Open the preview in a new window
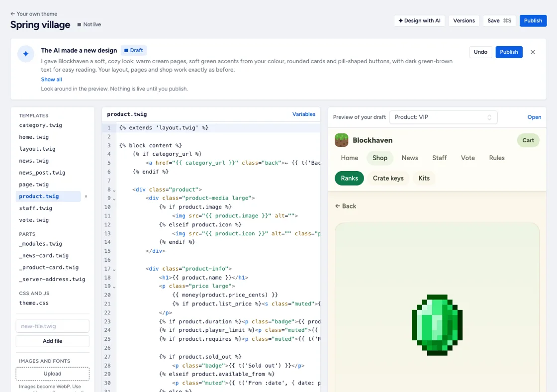This screenshot has height=392, width=557. [x=534, y=117]
